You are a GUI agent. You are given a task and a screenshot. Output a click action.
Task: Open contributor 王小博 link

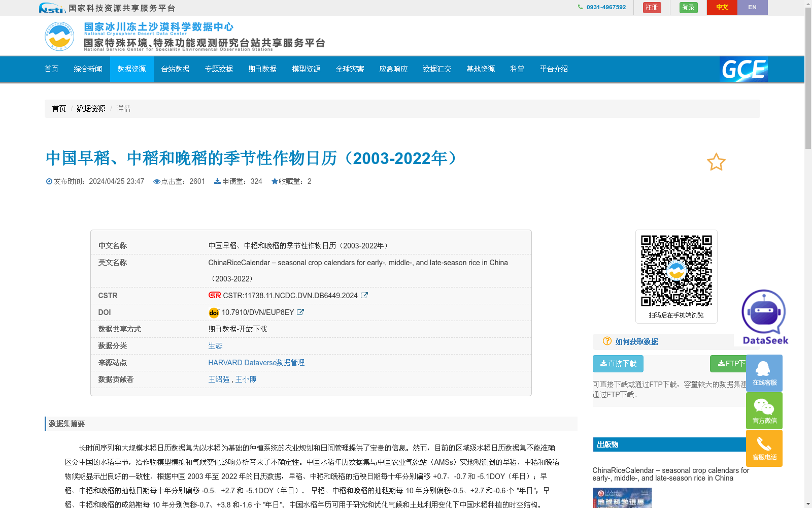click(x=246, y=379)
